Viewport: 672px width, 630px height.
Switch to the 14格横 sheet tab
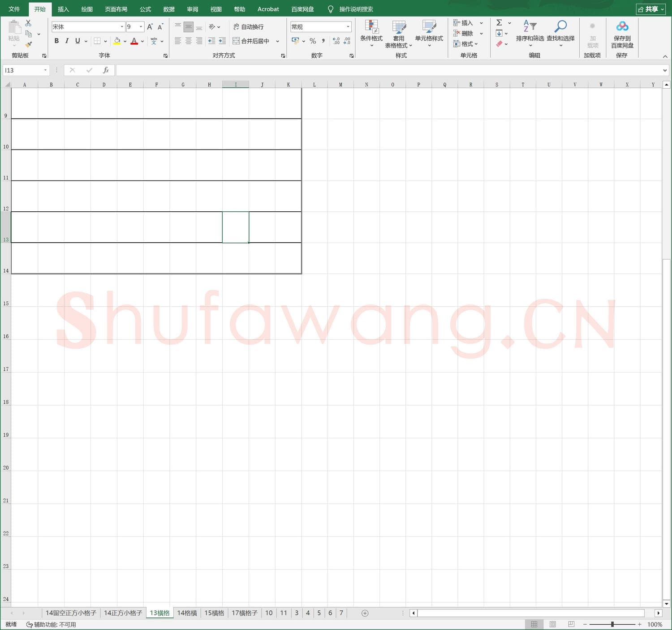point(187,613)
